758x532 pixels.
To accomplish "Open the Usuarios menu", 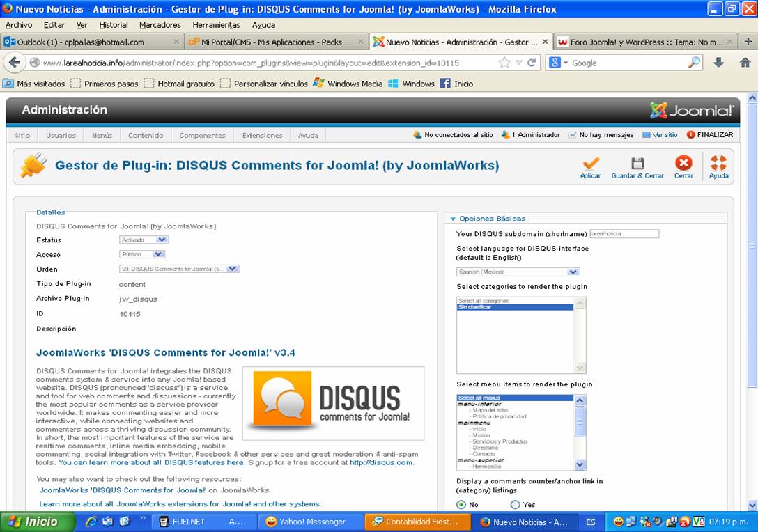I will tap(61, 135).
